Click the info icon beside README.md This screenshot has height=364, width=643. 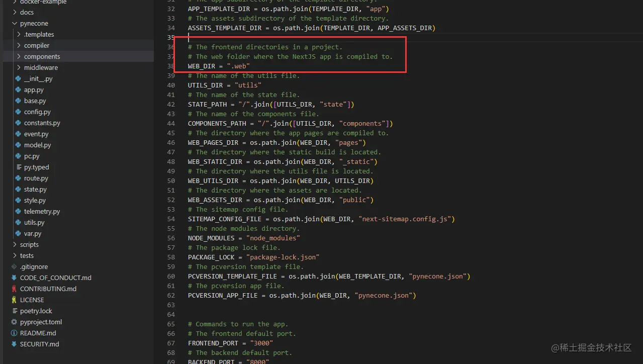[x=14, y=333]
